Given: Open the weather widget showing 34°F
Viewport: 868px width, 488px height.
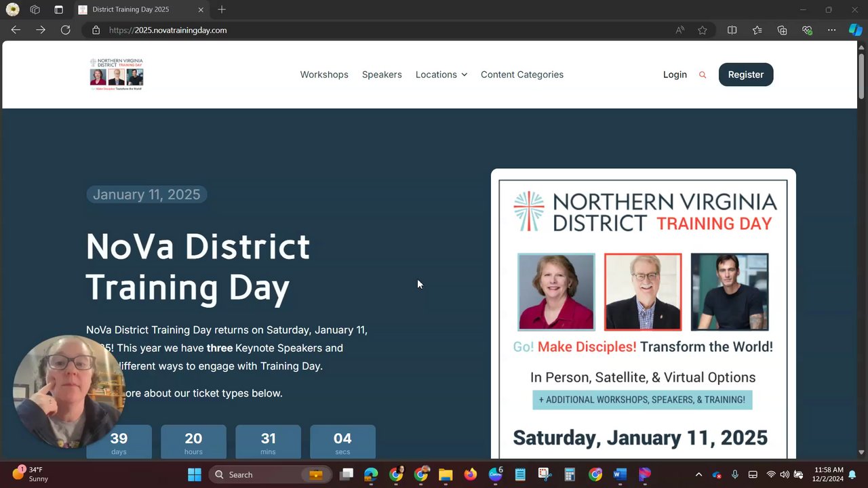Looking at the screenshot, I should point(31,474).
